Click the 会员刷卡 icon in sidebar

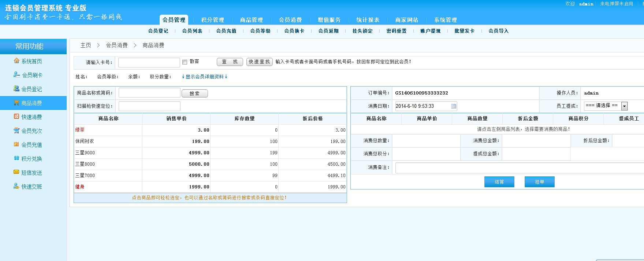[16, 75]
